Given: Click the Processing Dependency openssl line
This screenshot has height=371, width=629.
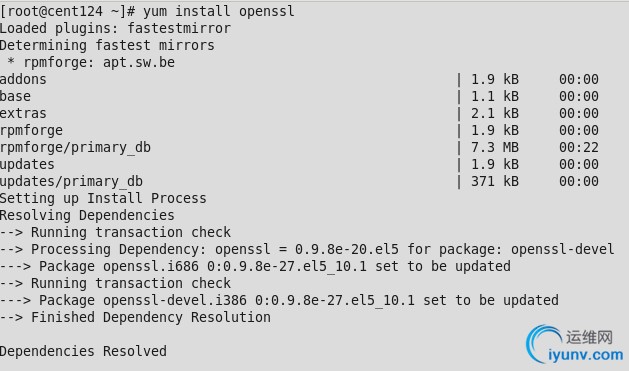Looking at the screenshot, I should click(307, 249).
